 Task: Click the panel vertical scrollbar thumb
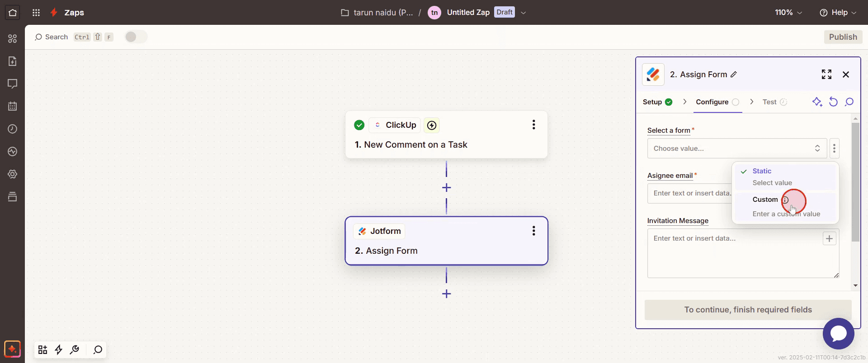[855, 182]
